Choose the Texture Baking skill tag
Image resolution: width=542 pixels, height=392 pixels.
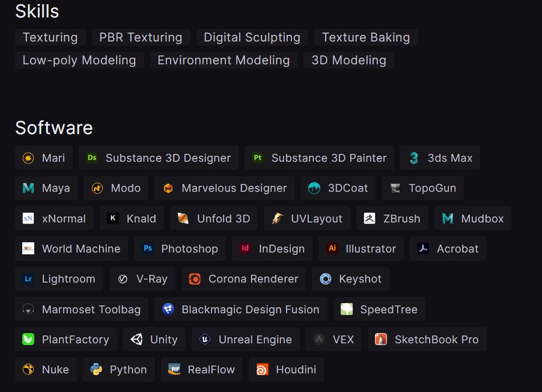366,37
